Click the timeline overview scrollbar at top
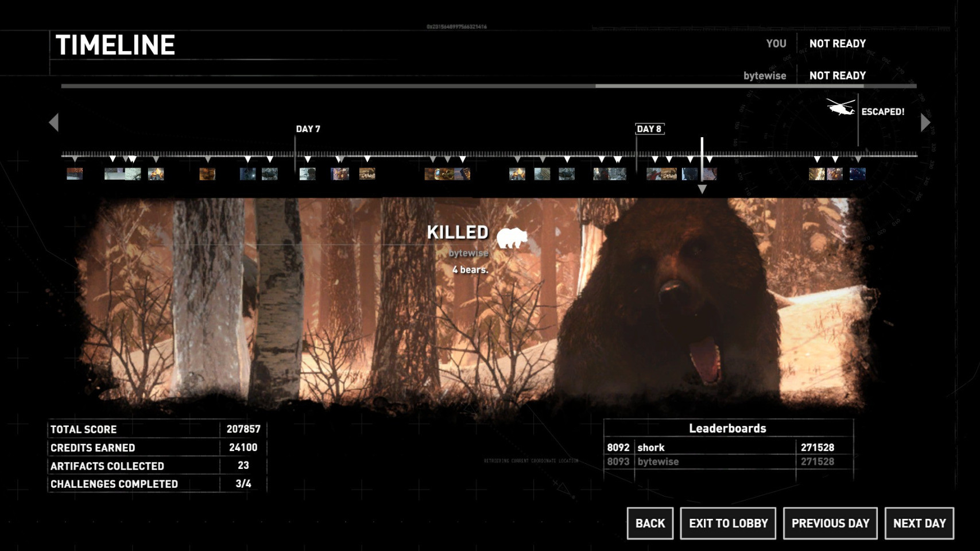This screenshot has width=980, height=551. tap(488, 86)
